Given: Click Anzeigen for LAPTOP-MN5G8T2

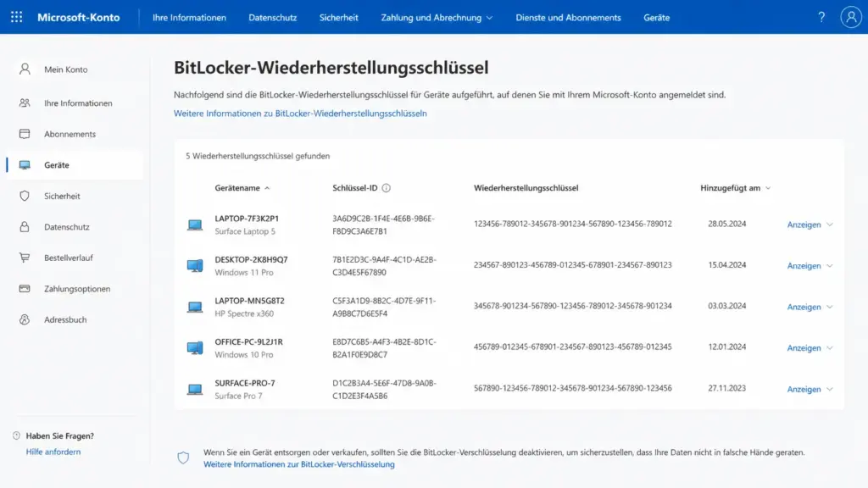Looking at the screenshot, I should [804, 307].
